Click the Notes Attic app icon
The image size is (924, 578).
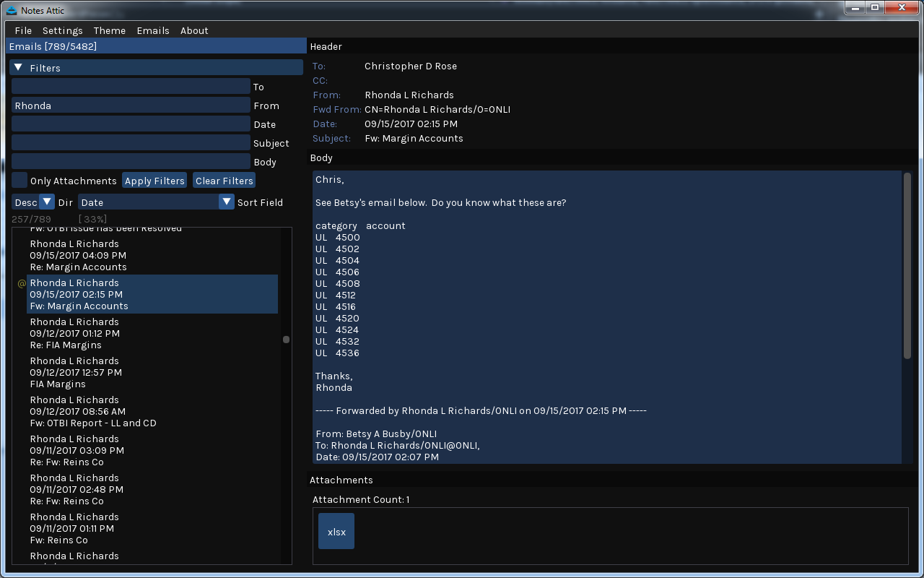coord(12,10)
